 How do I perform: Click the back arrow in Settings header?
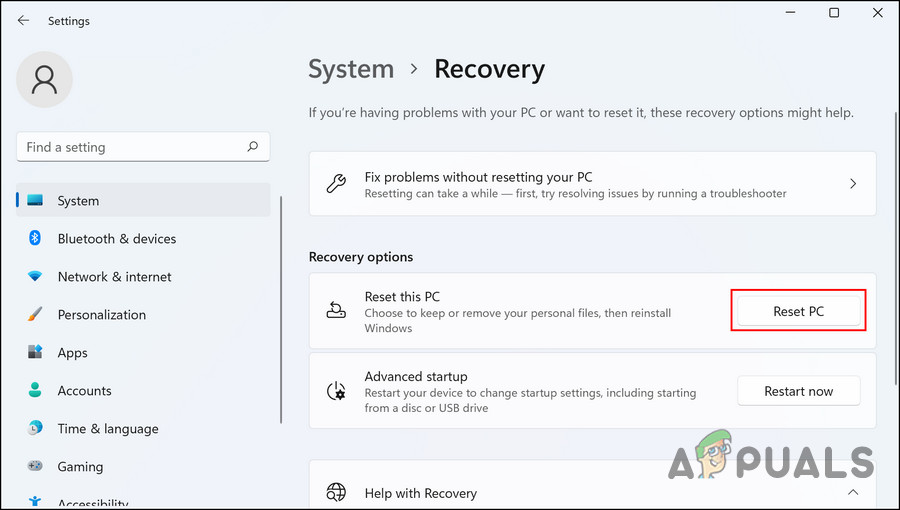[x=23, y=21]
